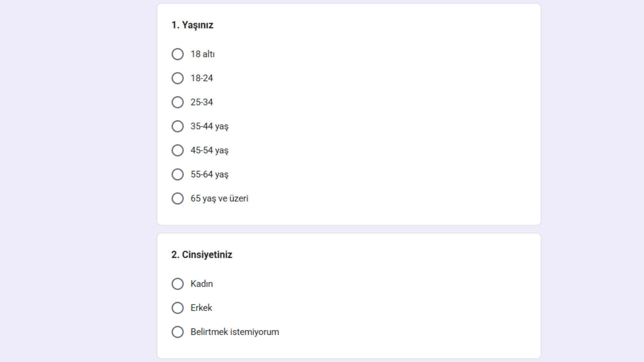The width and height of the screenshot is (644, 362).
Task: Click the "18-24" option label text
Action: pos(202,78)
